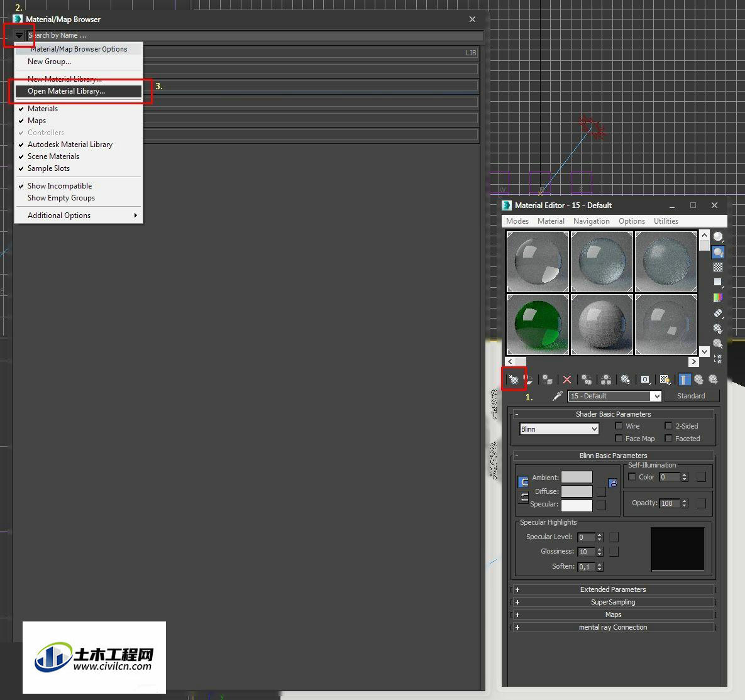Image resolution: width=745 pixels, height=700 pixels.
Task: Open the Modes menu in Material Editor
Action: 517,221
